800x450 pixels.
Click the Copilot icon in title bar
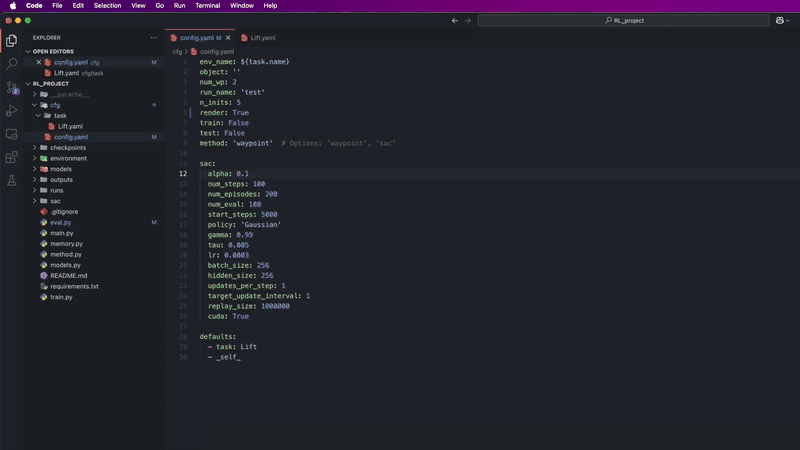779,20
